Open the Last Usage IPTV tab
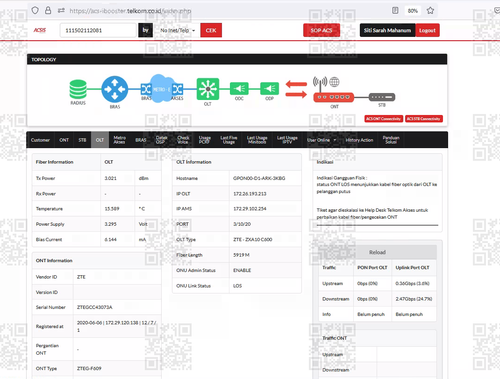Screen dimensions: 500x379 click(x=287, y=140)
